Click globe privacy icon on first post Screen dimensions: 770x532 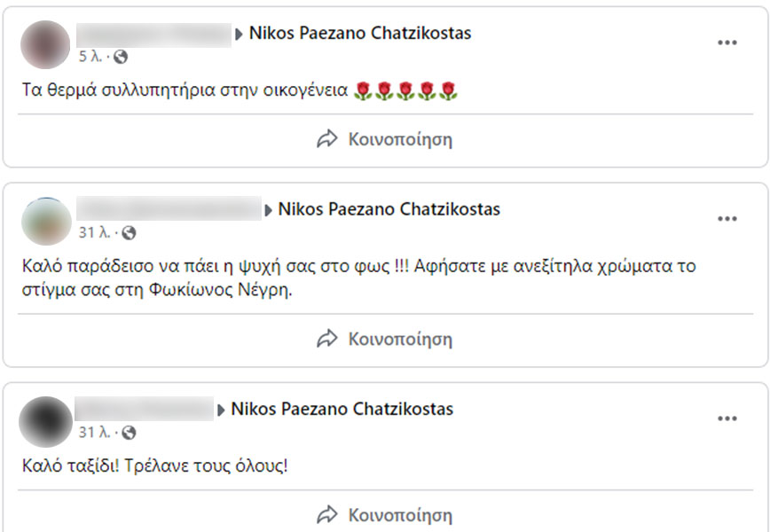pos(121,57)
